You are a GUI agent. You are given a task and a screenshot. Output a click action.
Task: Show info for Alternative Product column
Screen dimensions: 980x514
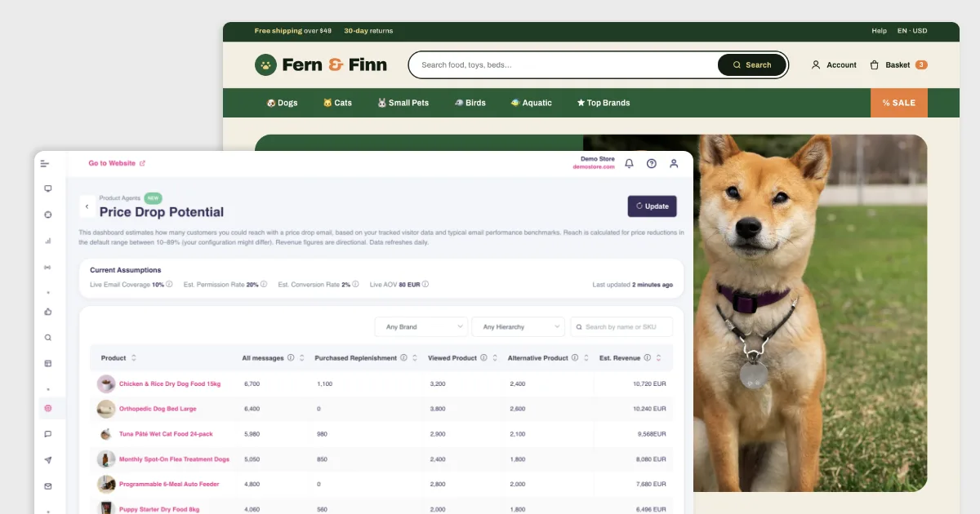click(576, 358)
